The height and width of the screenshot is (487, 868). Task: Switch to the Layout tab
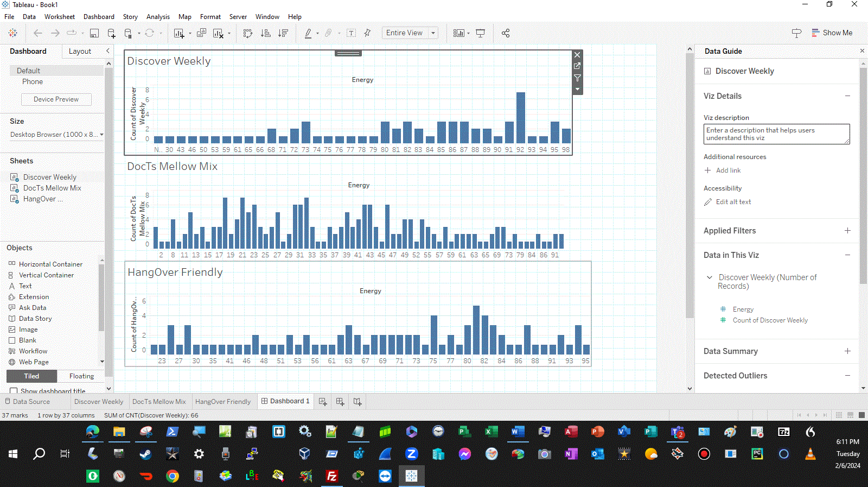coord(80,51)
